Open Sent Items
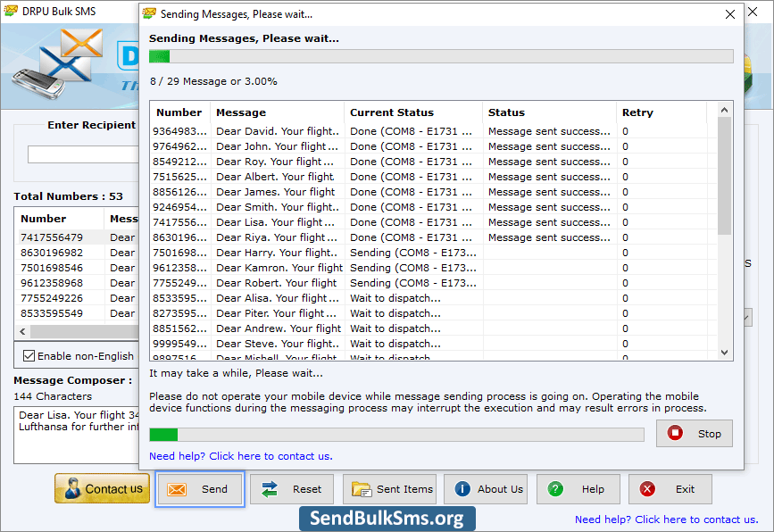The height and width of the screenshot is (532, 774). [x=389, y=489]
